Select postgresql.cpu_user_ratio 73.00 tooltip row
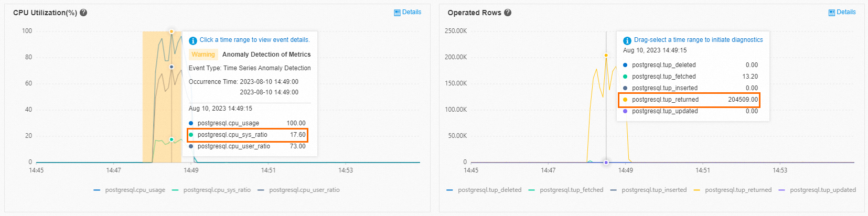The image size is (868, 216). pyautogui.click(x=248, y=146)
